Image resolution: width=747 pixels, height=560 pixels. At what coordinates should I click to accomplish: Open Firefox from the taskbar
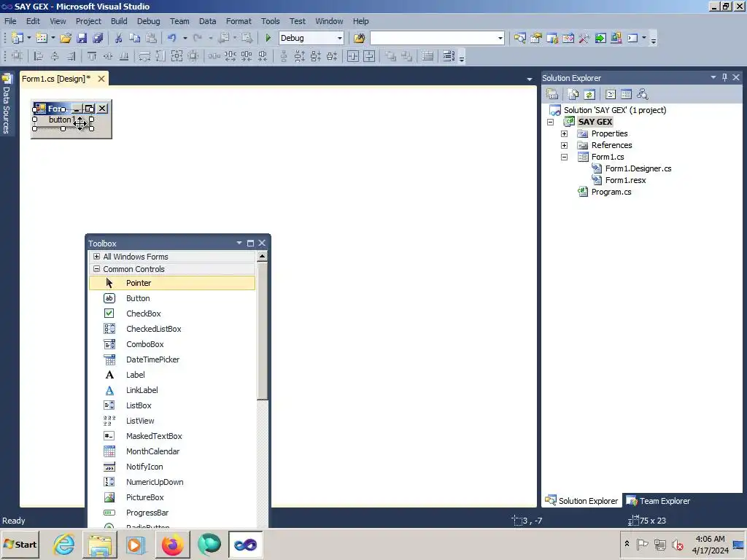click(x=172, y=544)
